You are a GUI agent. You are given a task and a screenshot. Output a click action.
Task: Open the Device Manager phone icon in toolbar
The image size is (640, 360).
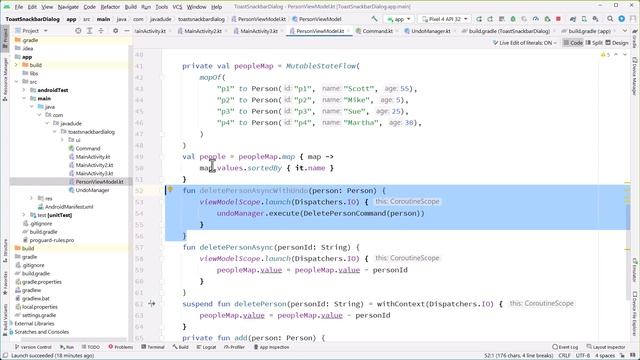[x=584, y=19]
